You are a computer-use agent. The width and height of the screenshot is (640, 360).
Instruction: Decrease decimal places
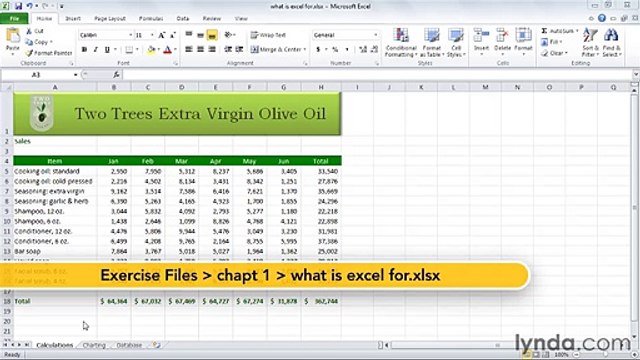pos(374,49)
